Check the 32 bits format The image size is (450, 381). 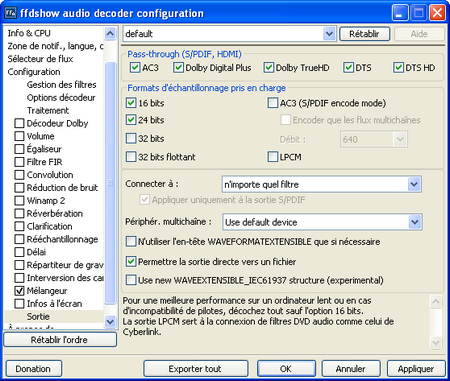point(131,138)
